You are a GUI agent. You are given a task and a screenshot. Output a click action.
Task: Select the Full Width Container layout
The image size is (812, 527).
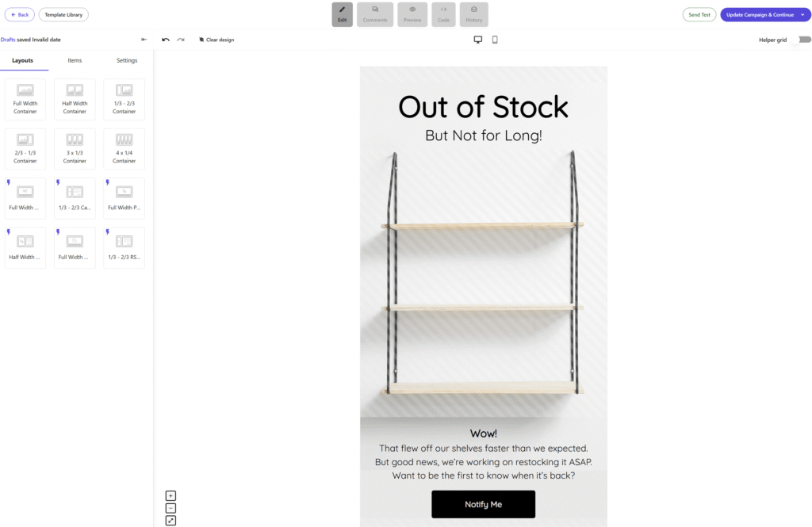tap(25, 99)
